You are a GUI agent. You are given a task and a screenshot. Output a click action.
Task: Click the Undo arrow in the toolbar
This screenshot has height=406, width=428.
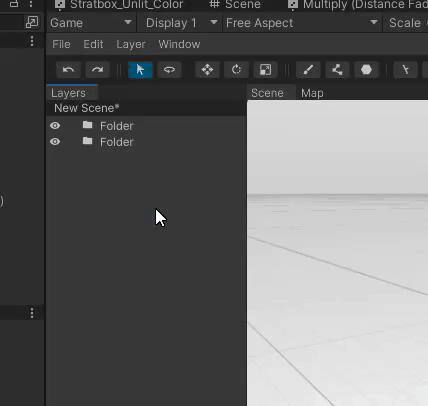(68, 70)
